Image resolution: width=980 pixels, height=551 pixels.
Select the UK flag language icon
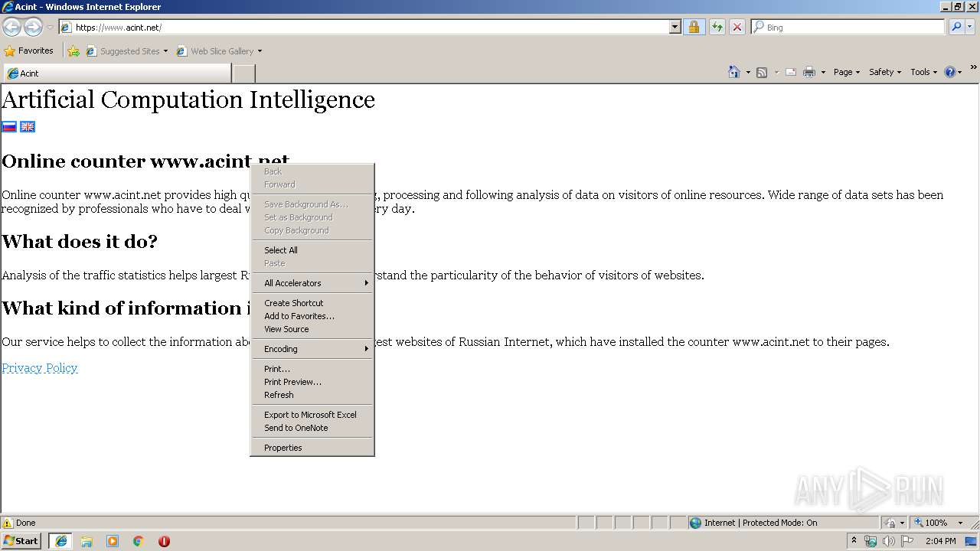(28, 127)
